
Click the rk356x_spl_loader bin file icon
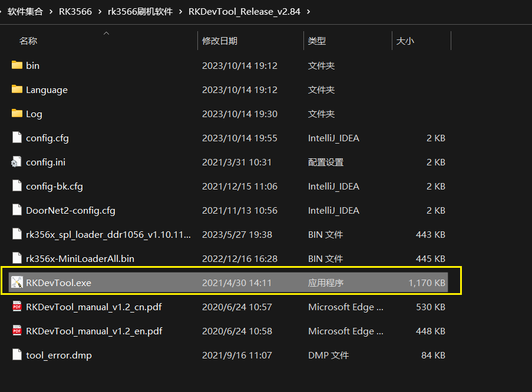(x=17, y=234)
